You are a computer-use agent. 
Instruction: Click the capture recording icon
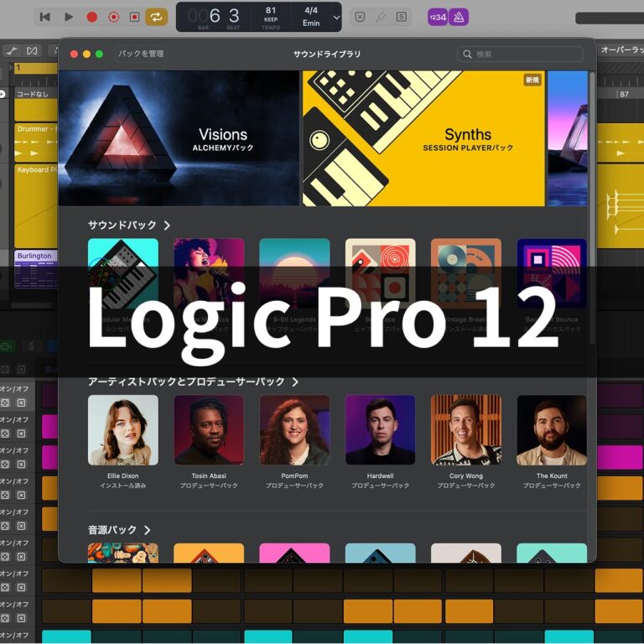pyautogui.click(x=113, y=17)
